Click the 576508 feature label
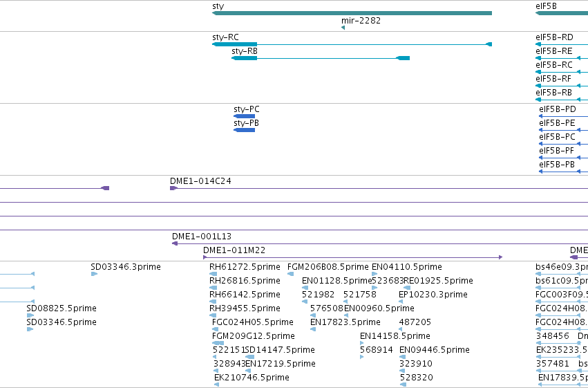Image resolution: width=588 pixels, height=388 pixels. [327, 308]
